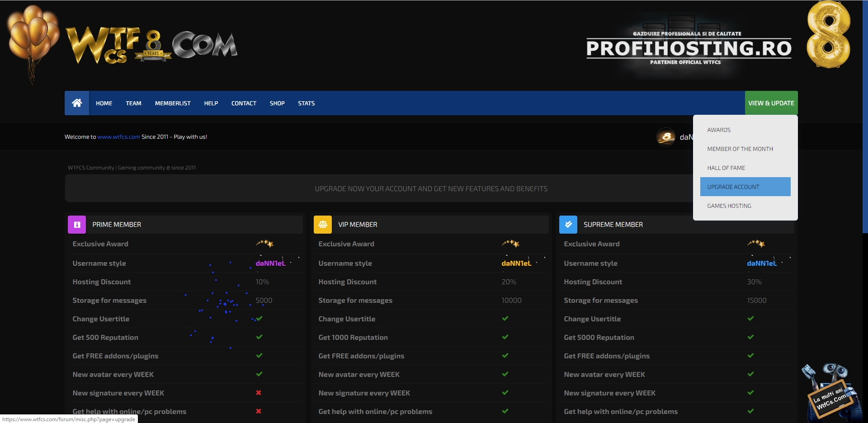Open AWARDS from the dropdown menu
This screenshot has height=423, width=868.
click(x=718, y=130)
